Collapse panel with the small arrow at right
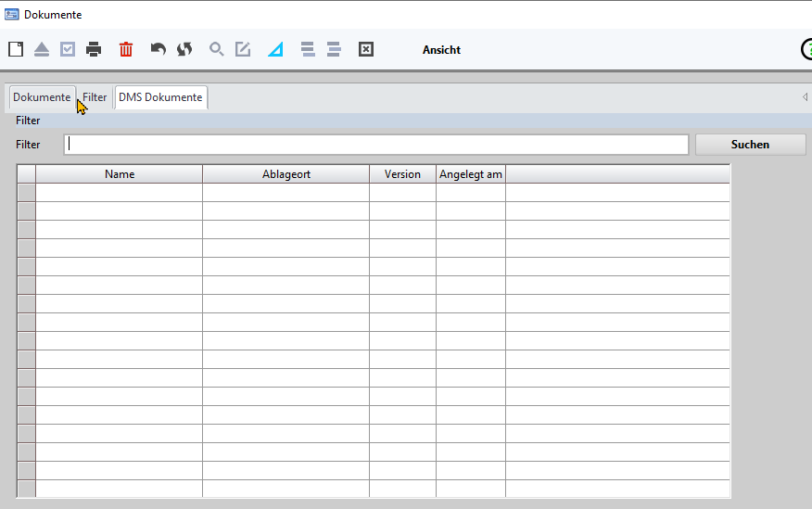The width and height of the screenshot is (812, 509). (804, 96)
